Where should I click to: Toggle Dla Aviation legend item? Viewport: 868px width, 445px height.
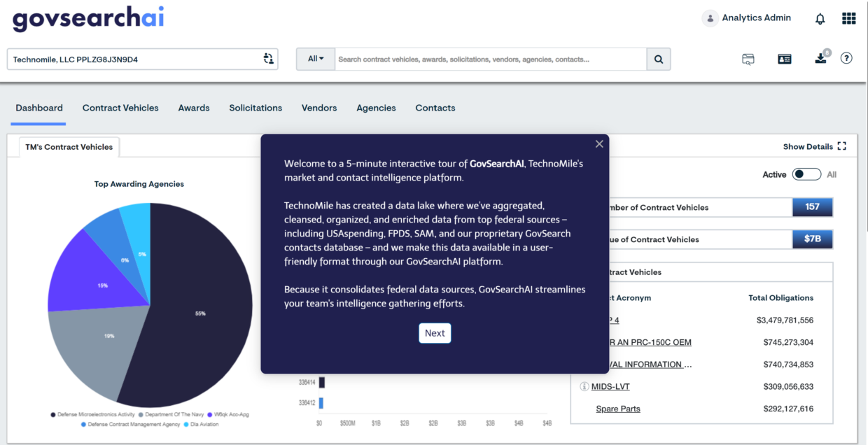201,425
